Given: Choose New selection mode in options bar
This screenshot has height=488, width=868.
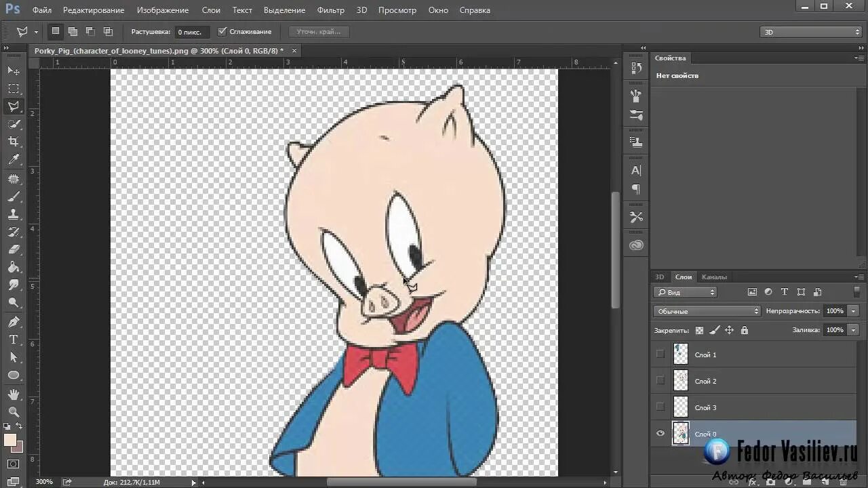Looking at the screenshot, I should point(56,31).
